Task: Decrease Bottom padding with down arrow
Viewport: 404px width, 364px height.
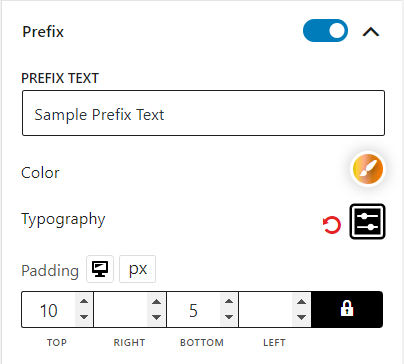Action: pos(229,317)
